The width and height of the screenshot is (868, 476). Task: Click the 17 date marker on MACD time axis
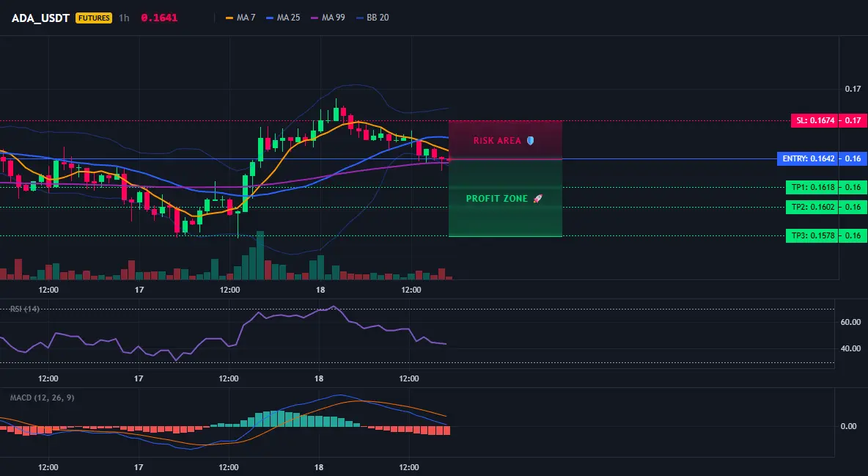(139, 467)
